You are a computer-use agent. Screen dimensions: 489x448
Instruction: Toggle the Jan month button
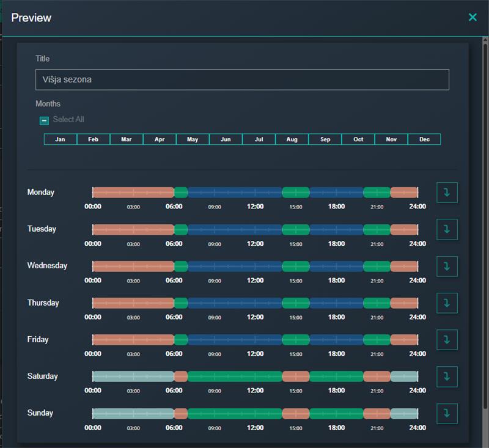coord(60,139)
